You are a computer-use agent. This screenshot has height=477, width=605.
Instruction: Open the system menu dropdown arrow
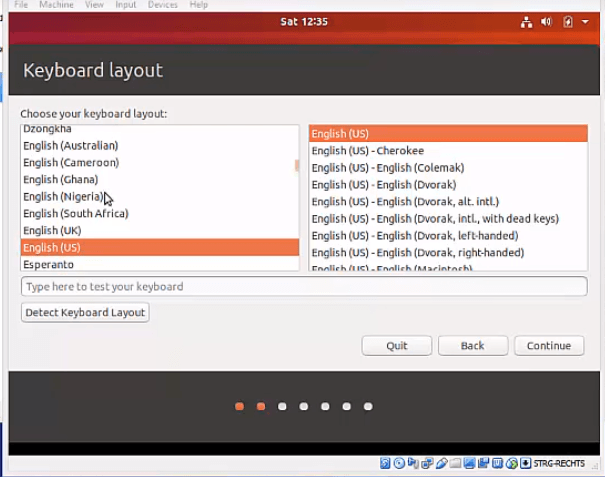click(585, 22)
